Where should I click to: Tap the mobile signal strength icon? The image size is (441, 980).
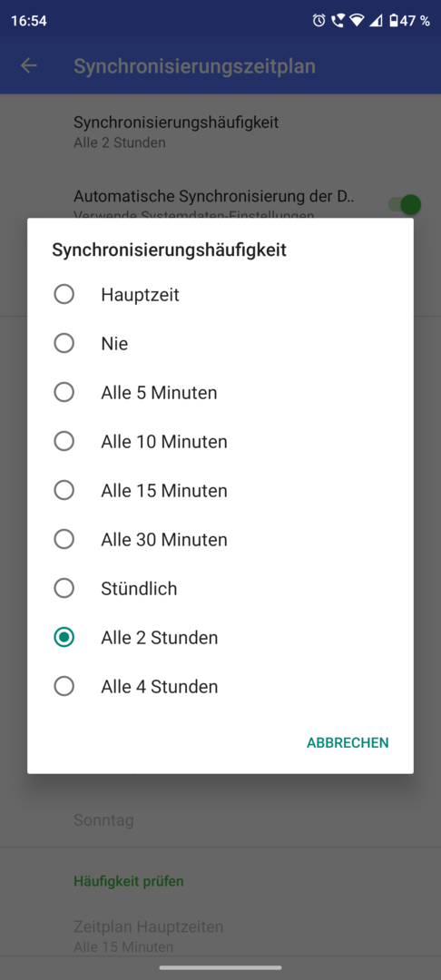[x=376, y=21]
